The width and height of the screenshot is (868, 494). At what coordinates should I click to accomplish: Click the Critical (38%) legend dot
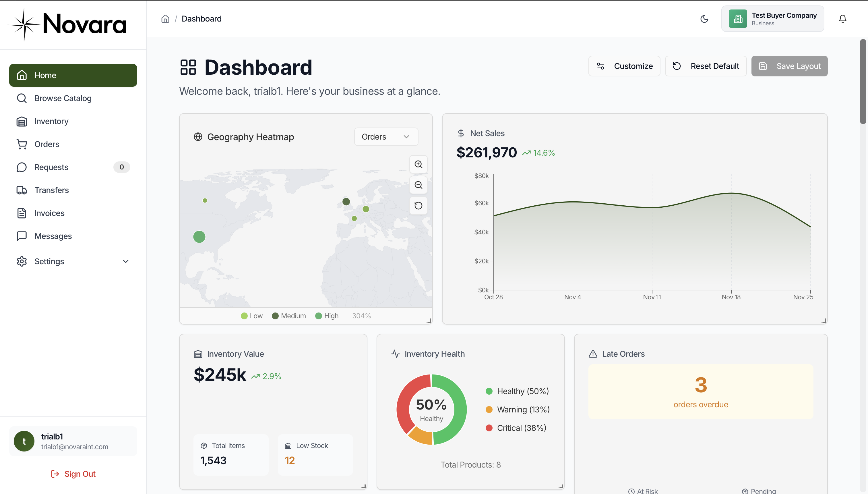pyautogui.click(x=489, y=428)
